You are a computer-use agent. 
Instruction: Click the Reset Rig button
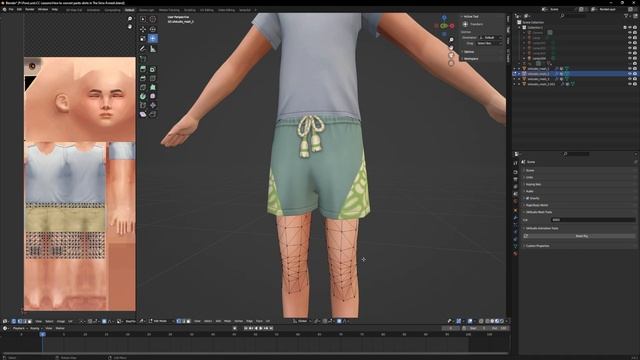pyautogui.click(x=581, y=236)
